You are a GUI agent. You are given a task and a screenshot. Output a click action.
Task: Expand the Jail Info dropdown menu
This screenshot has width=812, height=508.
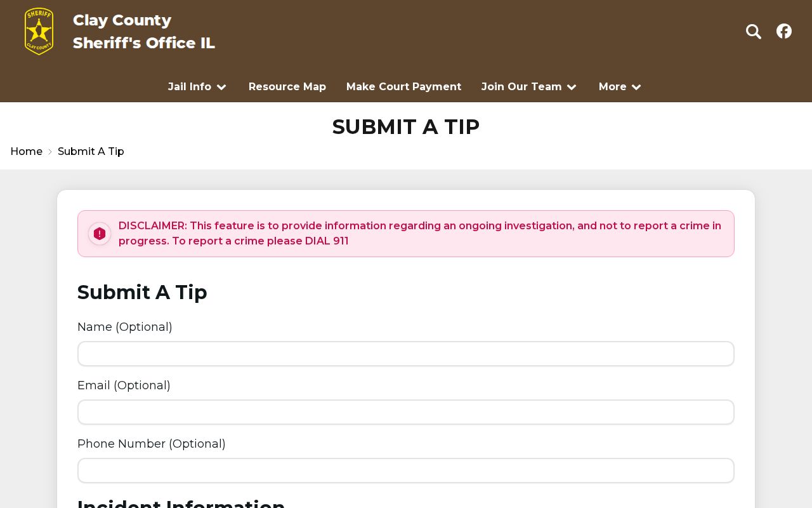[197, 87]
